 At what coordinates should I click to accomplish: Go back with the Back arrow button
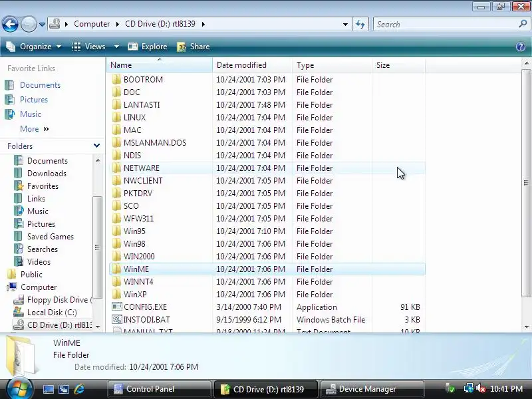[10, 24]
